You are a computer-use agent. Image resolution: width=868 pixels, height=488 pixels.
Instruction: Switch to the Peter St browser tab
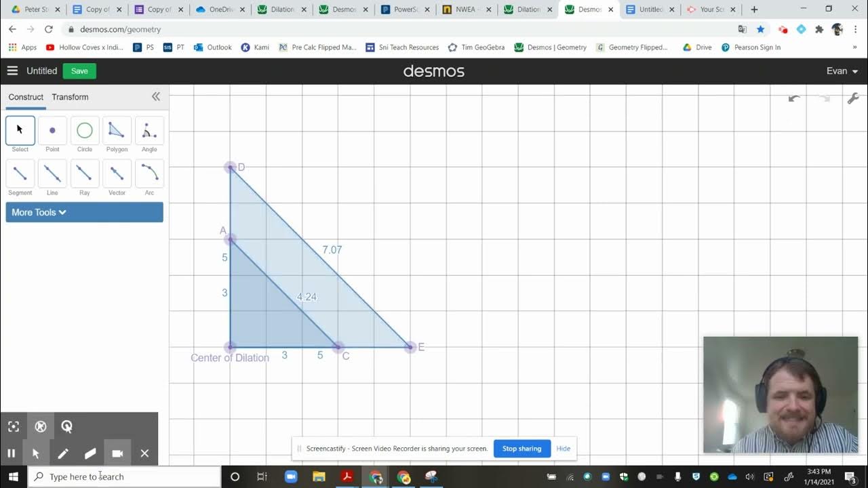tap(35, 9)
